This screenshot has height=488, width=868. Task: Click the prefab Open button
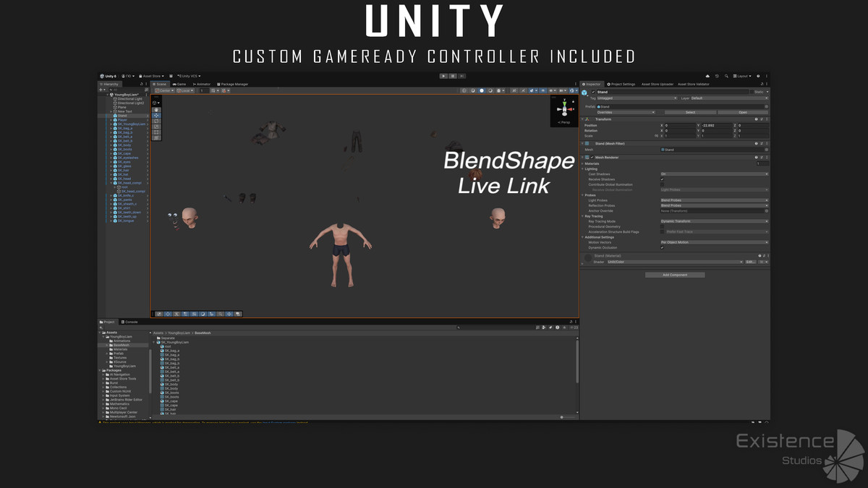743,112
